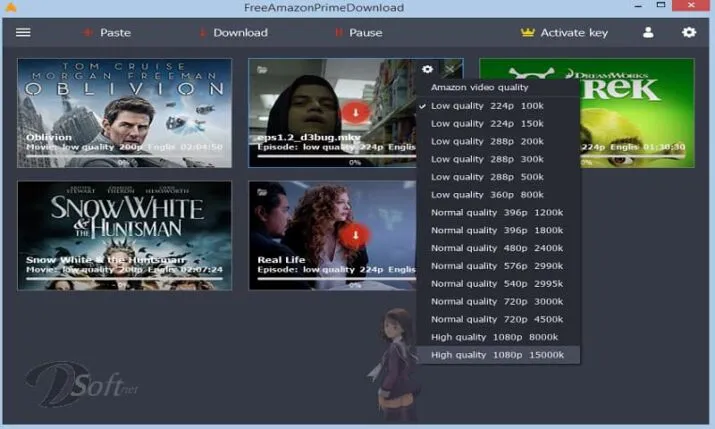This screenshot has height=429, width=715.
Task: Click d3bug episode progress bar
Action: (x=337, y=155)
